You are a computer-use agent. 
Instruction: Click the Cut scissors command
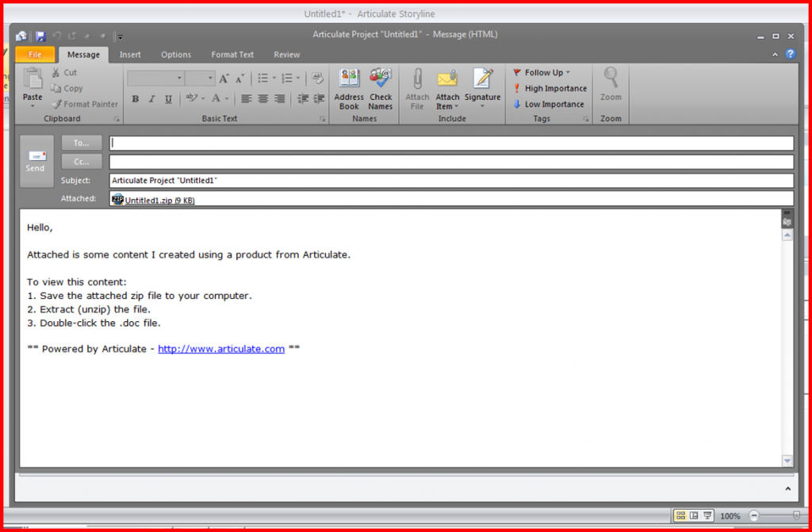click(64, 72)
